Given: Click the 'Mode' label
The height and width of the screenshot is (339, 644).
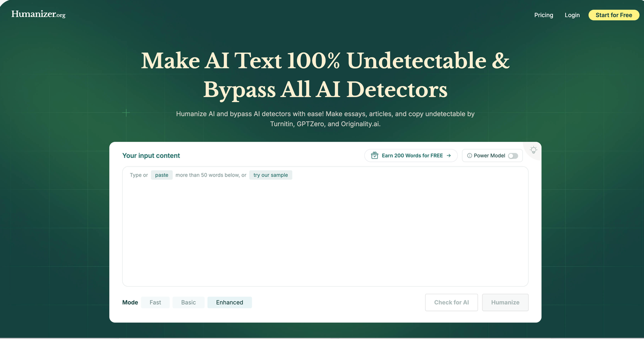Looking at the screenshot, I should coord(130,302).
